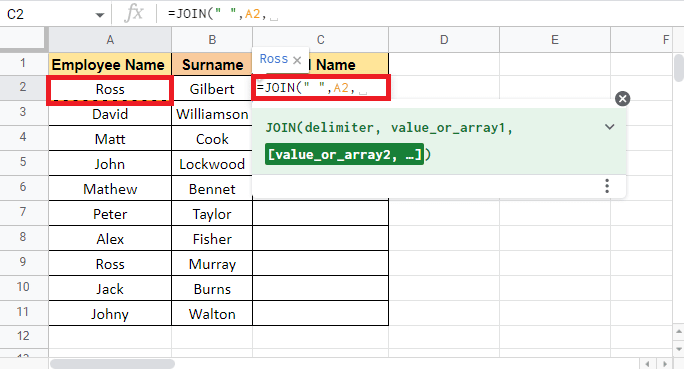
Task: Select column A header
Action: click(x=110, y=40)
